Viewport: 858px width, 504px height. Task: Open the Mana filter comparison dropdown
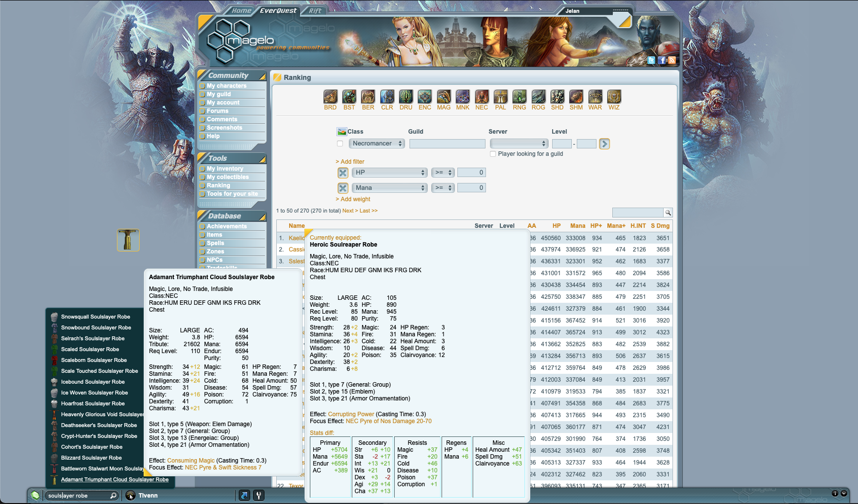click(443, 187)
